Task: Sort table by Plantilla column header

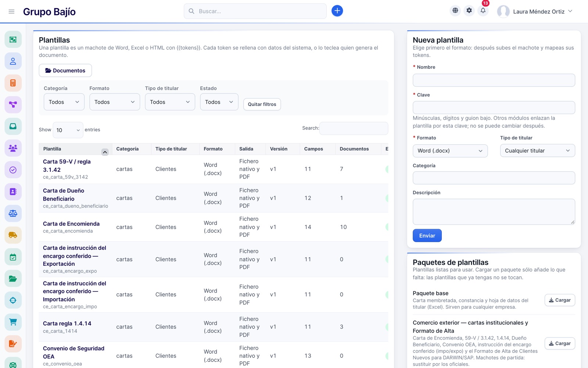Action: tap(75, 149)
